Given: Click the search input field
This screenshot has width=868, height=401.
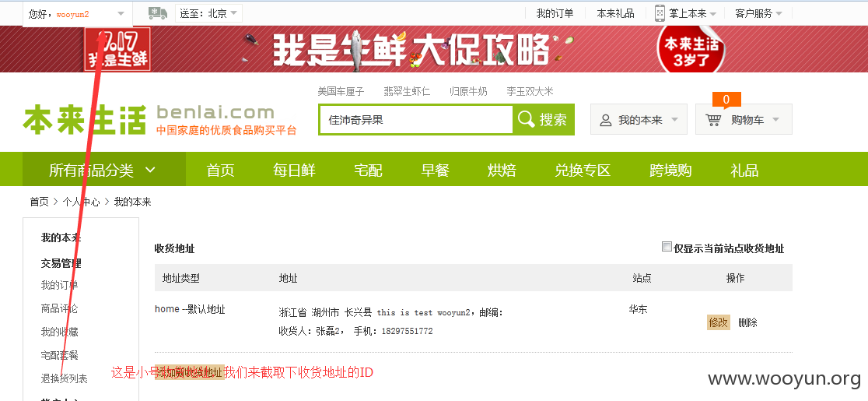Looking at the screenshot, I should pos(416,120).
